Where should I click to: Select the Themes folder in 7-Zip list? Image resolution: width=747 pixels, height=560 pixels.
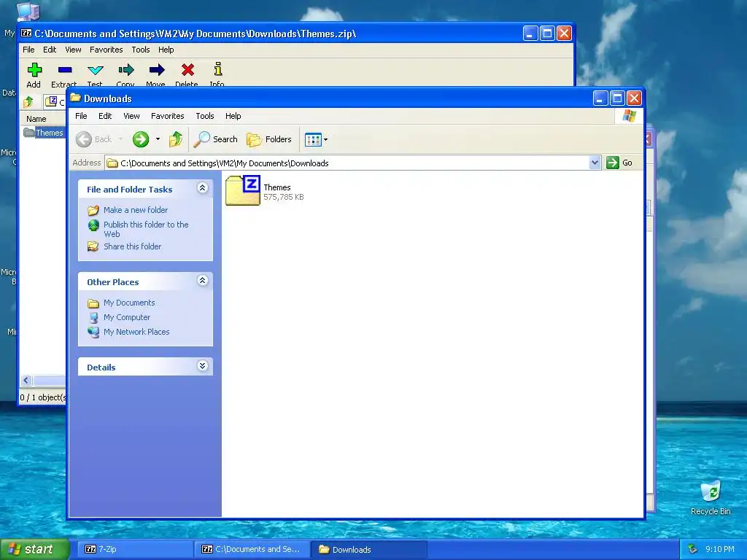(44, 133)
